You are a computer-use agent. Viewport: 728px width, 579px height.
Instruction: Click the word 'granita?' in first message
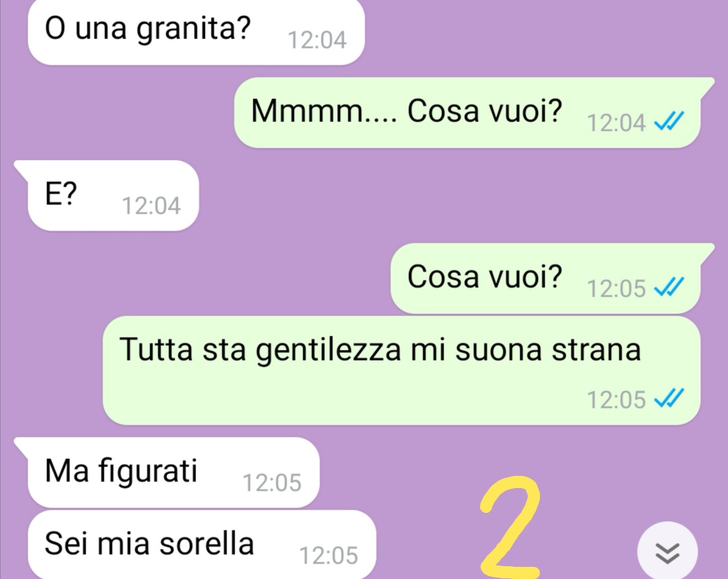click(193, 30)
